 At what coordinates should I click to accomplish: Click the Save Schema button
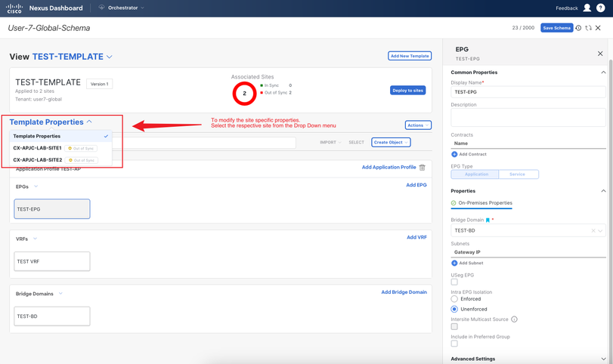[556, 28]
